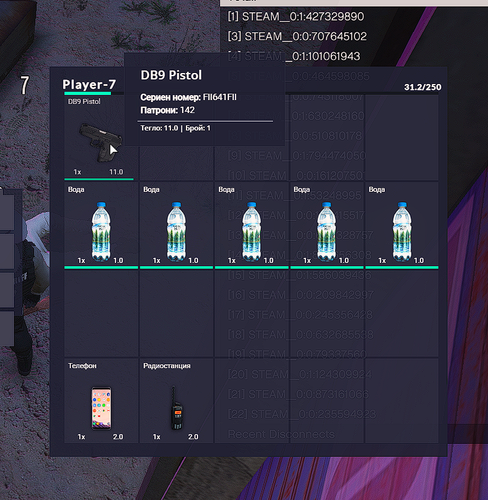
Task: Click the DB9 Pistol slot name label
Action: [x=84, y=101]
